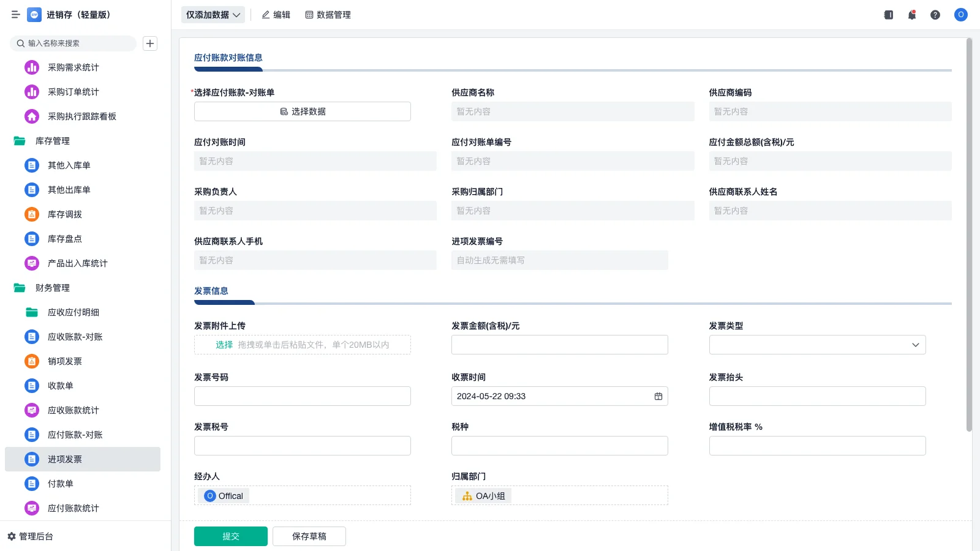Screen dimensions: 980x551
Task: Click the 其他出库单 form icon
Action: 32,190
